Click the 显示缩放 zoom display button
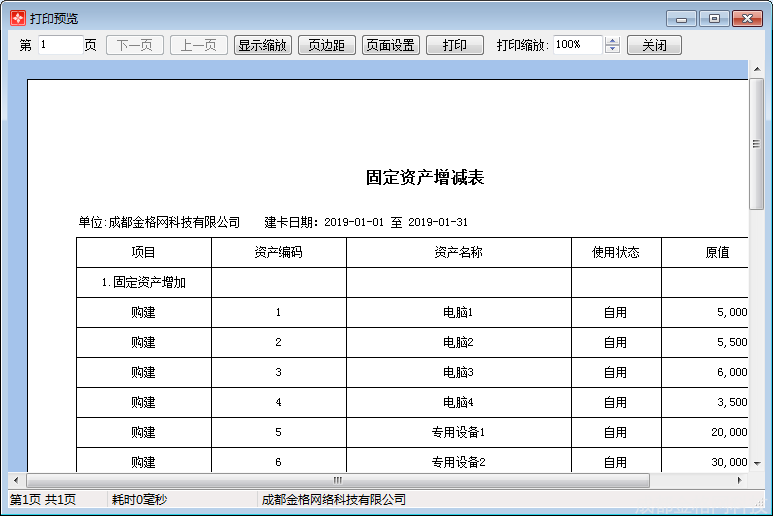 point(262,45)
